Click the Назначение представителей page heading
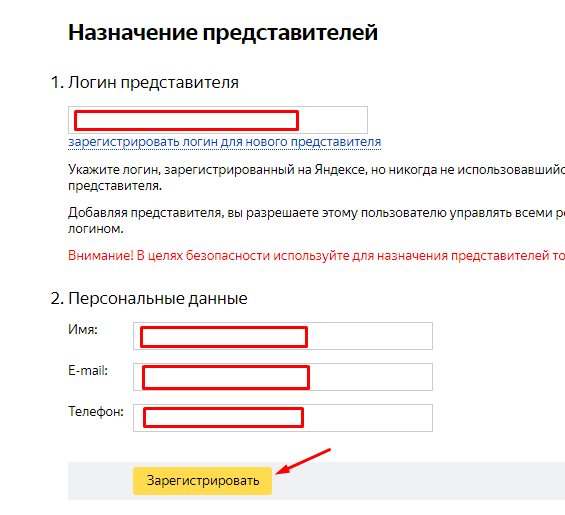Image resolution: width=565 pixels, height=515 pixels. 223,32
